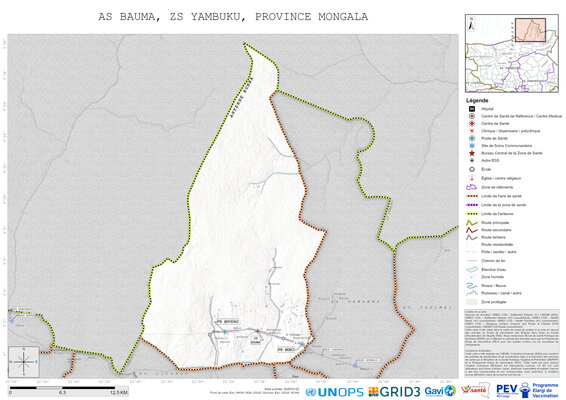Click the Clinique / dispensaire legend symbol
The image size is (566, 400).
coord(471,131)
